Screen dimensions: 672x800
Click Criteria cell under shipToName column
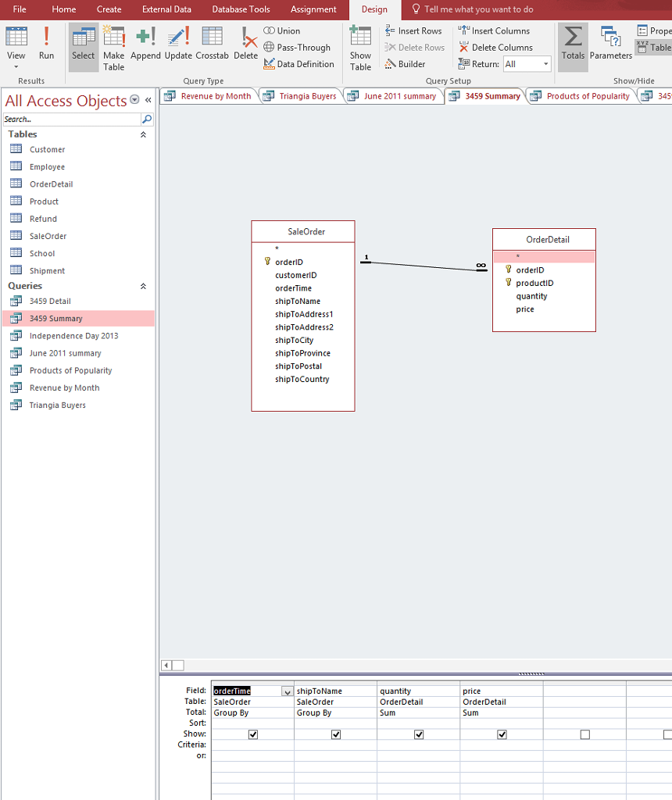(x=336, y=745)
